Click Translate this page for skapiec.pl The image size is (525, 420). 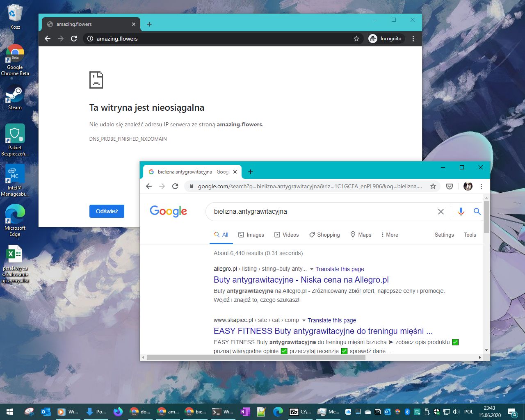(x=332, y=320)
